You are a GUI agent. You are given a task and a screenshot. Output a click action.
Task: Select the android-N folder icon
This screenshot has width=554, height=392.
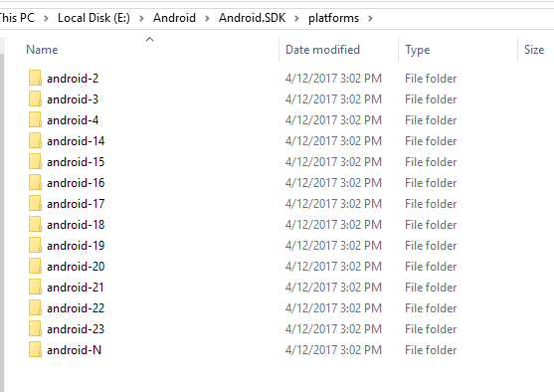[x=35, y=349]
